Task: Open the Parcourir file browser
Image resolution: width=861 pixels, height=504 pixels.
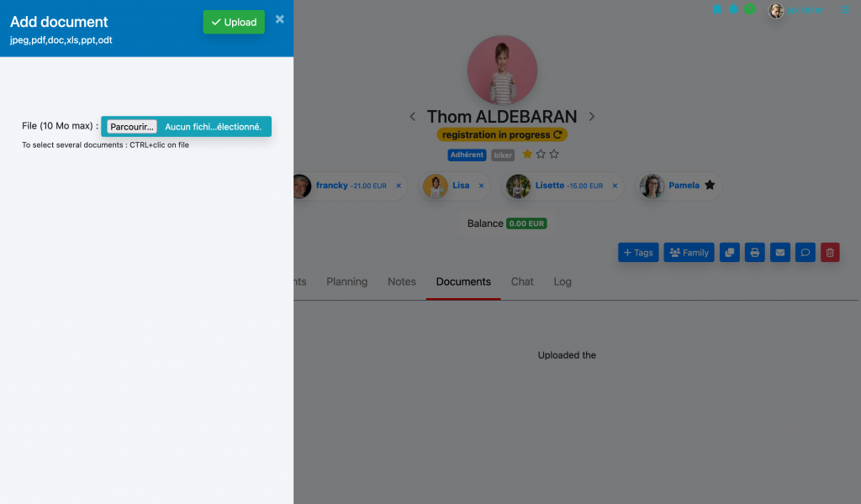Action: [132, 127]
